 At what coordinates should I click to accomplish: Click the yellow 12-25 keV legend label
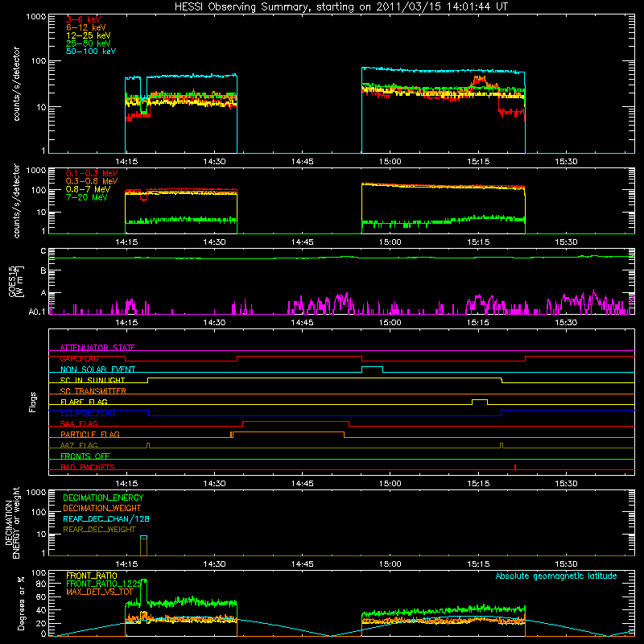[89, 35]
